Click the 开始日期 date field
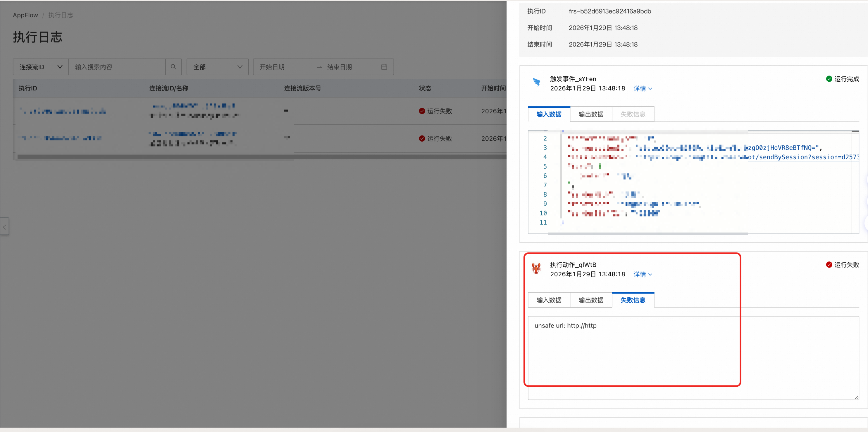Viewport: 868px width, 432px height. (272, 67)
